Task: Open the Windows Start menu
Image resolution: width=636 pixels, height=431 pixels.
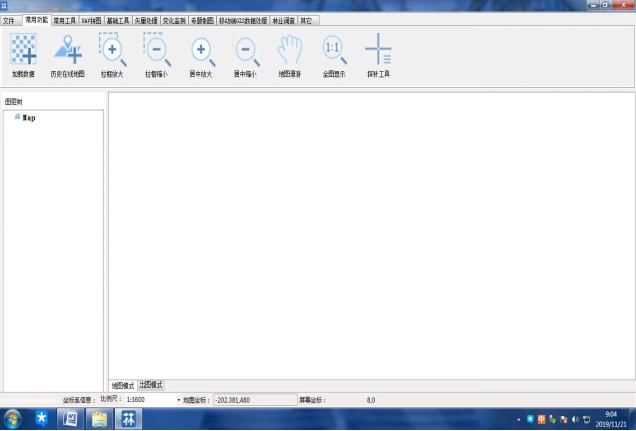Action: tap(13, 418)
